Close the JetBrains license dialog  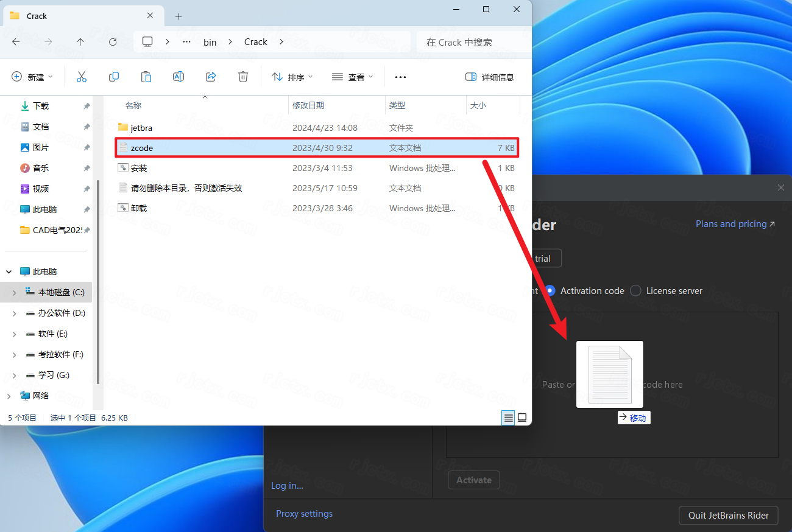tap(781, 188)
